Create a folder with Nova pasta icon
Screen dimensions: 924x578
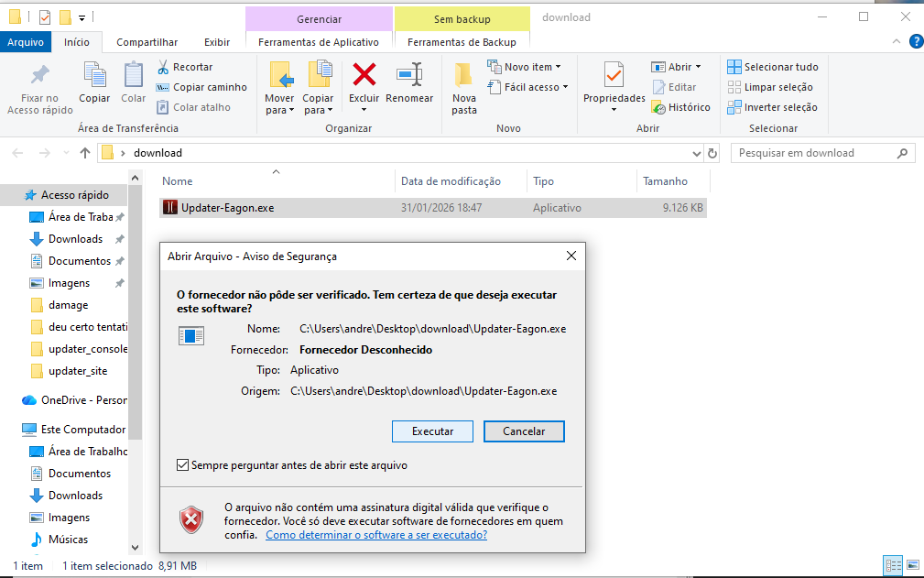463,75
